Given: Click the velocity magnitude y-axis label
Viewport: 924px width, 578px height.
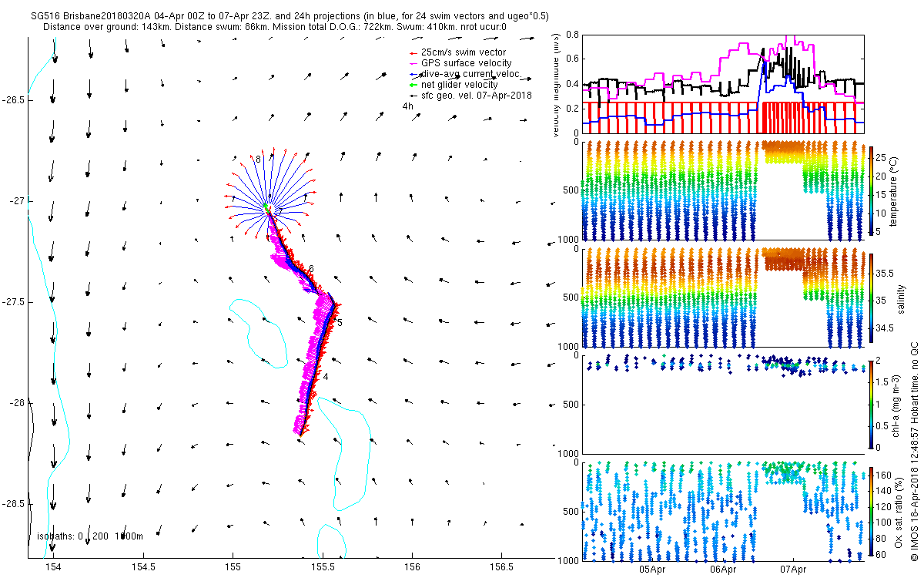Looking at the screenshot, I should (x=556, y=85).
